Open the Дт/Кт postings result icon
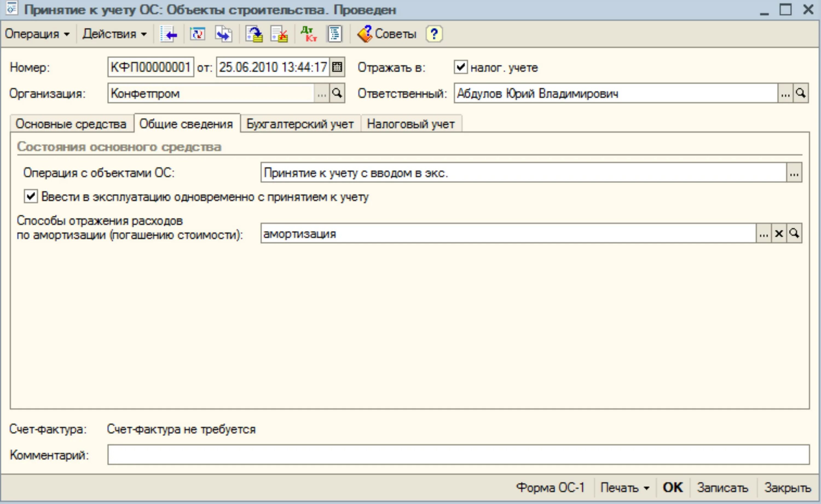Viewport: 821px width, 504px height. (x=308, y=34)
